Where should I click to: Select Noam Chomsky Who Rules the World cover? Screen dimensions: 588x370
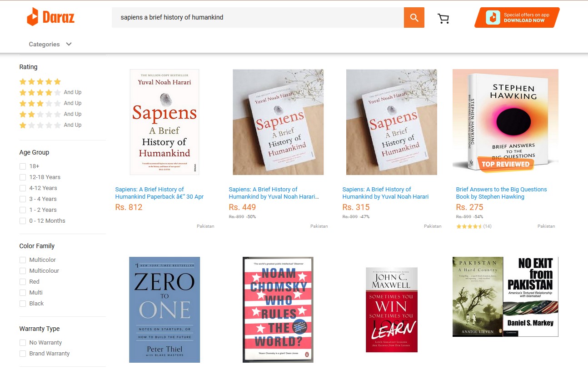[278, 310]
